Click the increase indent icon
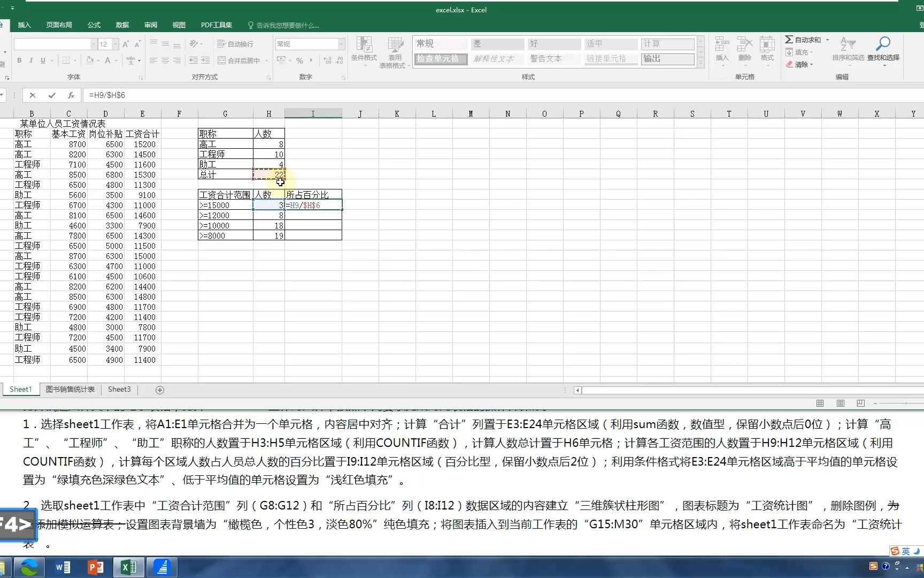 click(205, 60)
